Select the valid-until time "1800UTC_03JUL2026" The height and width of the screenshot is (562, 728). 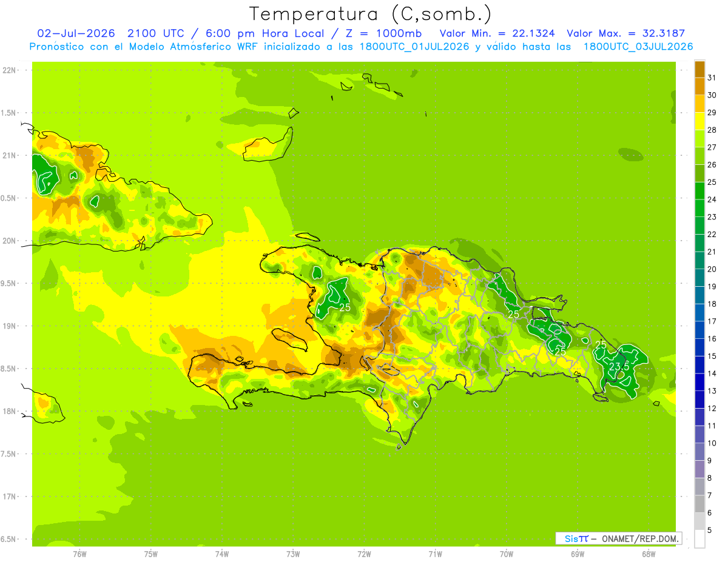(638, 47)
